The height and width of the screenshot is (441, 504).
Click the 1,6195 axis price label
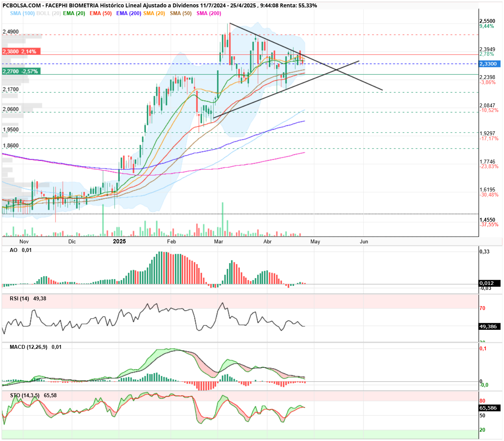pos(487,190)
